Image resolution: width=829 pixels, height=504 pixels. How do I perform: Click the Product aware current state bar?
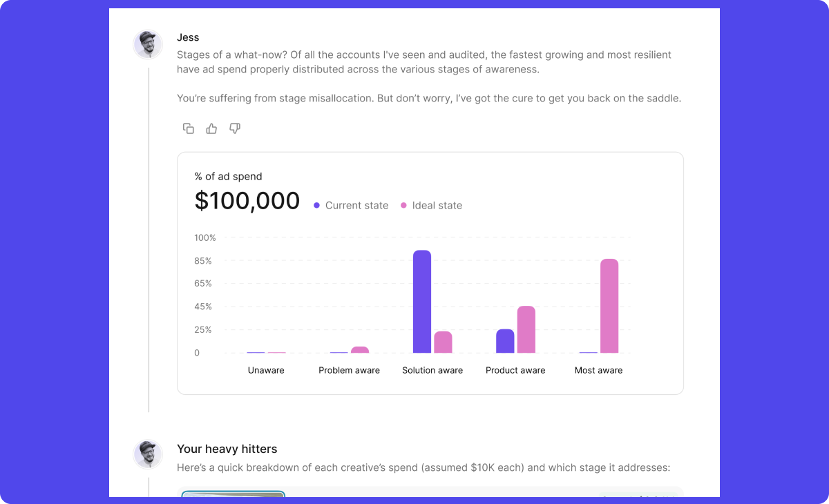[505, 341]
